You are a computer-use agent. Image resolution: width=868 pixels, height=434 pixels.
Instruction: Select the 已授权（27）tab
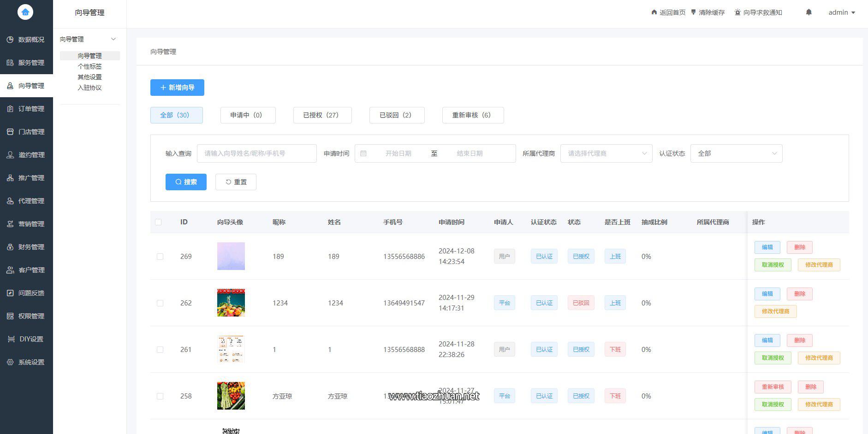pyautogui.click(x=322, y=115)
